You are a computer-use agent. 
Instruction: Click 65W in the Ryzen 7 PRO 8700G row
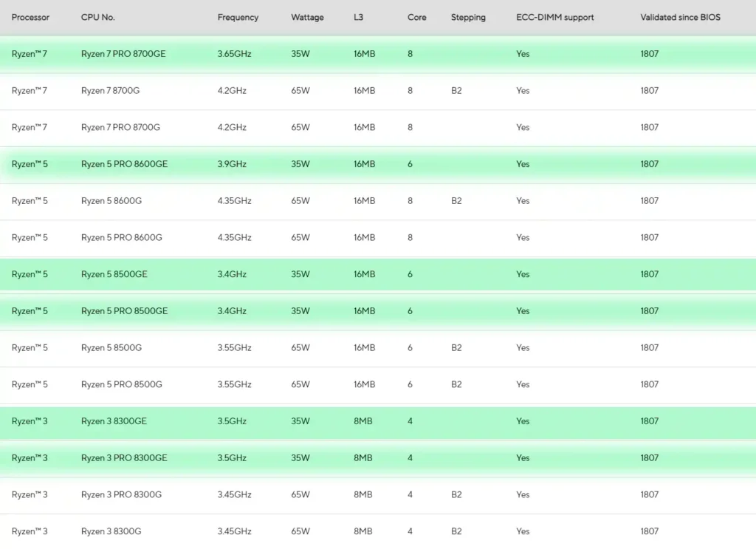point(300,127)
